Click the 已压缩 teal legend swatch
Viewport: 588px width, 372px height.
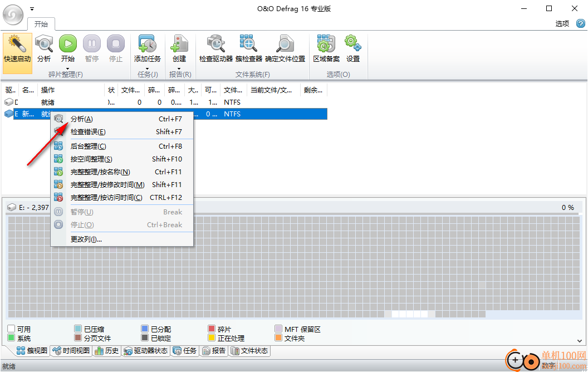click(78, 329)
